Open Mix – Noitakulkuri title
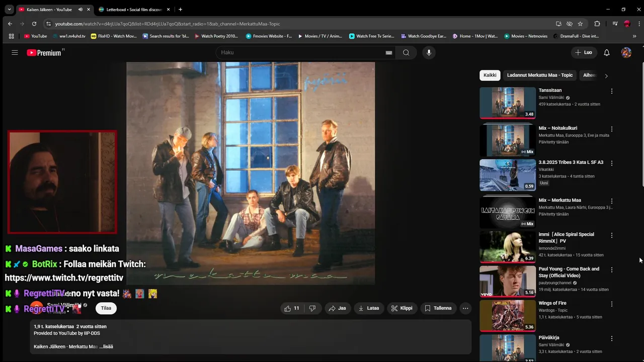The height and width of the screenshot is (362, 644). click(558, 128)
